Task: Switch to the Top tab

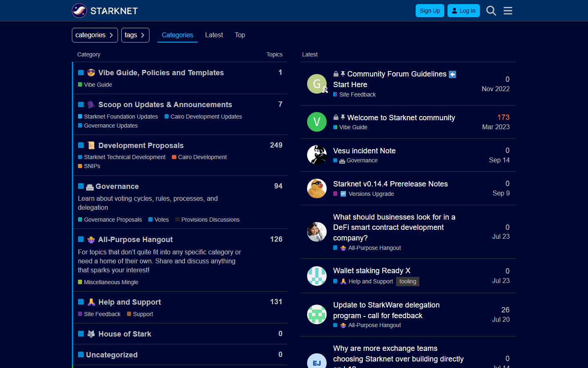Action: coord(240,35)
